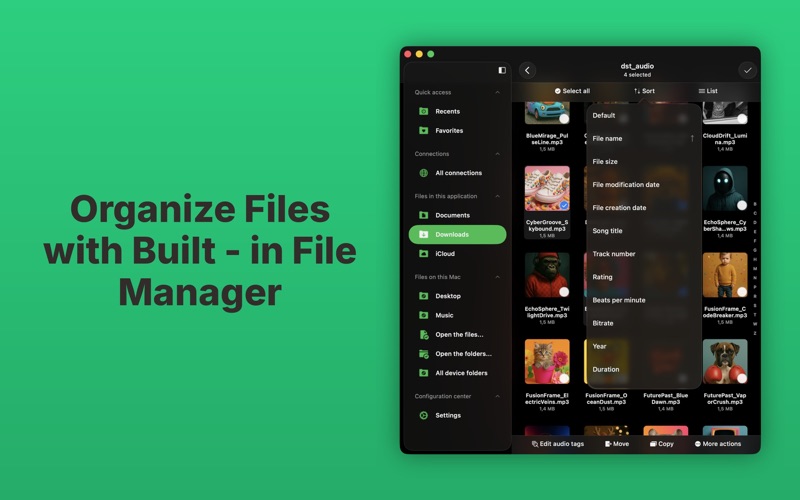Click the Select all button
Screen dimensions: 800x500
pos(572,91)
